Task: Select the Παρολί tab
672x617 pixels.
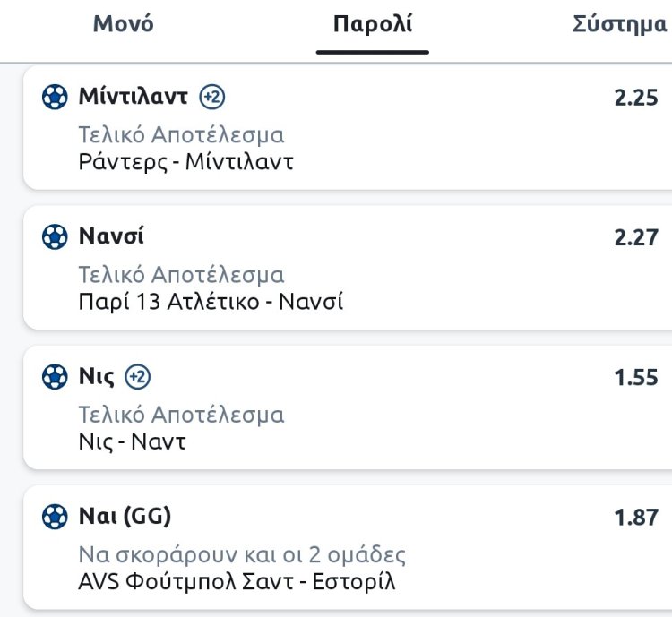Action: tap(372, 24)
